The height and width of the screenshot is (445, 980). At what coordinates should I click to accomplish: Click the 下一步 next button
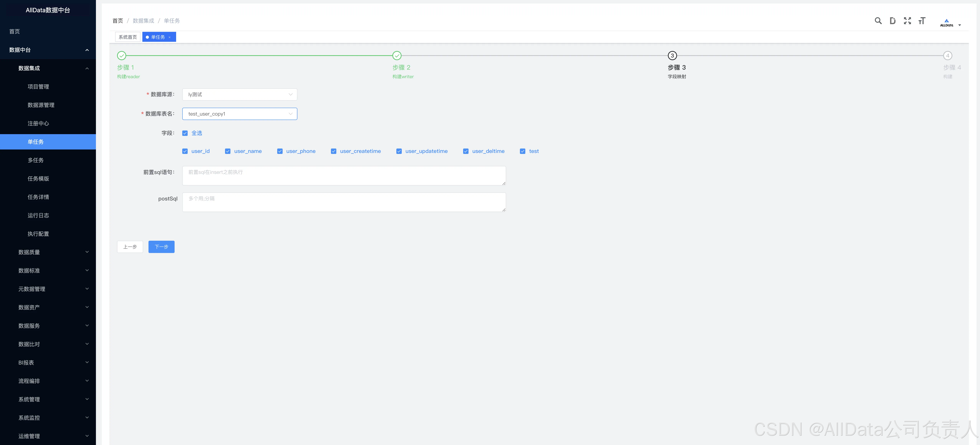pyautogui.click(x=161, y=247)
